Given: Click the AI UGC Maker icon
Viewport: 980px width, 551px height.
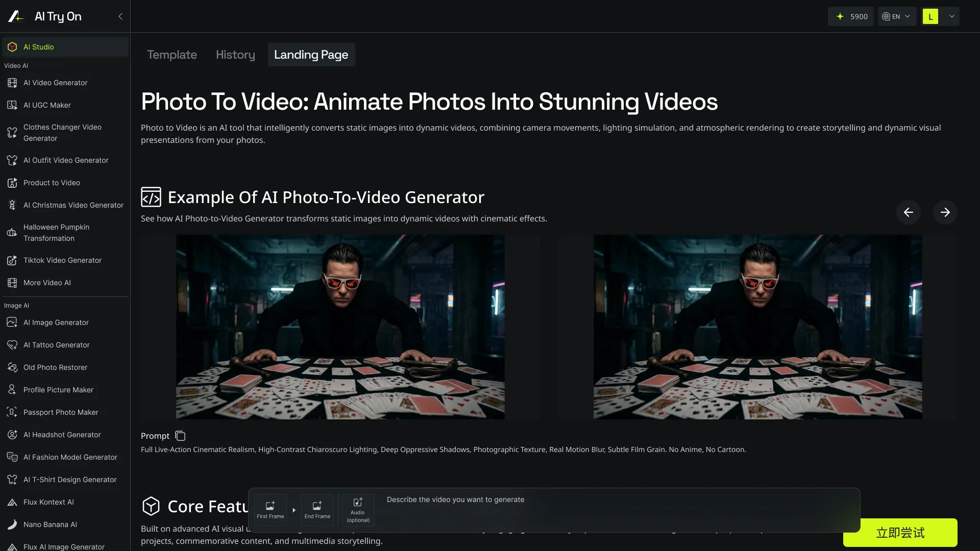Looking at the screenshot, I should point(12,105).
